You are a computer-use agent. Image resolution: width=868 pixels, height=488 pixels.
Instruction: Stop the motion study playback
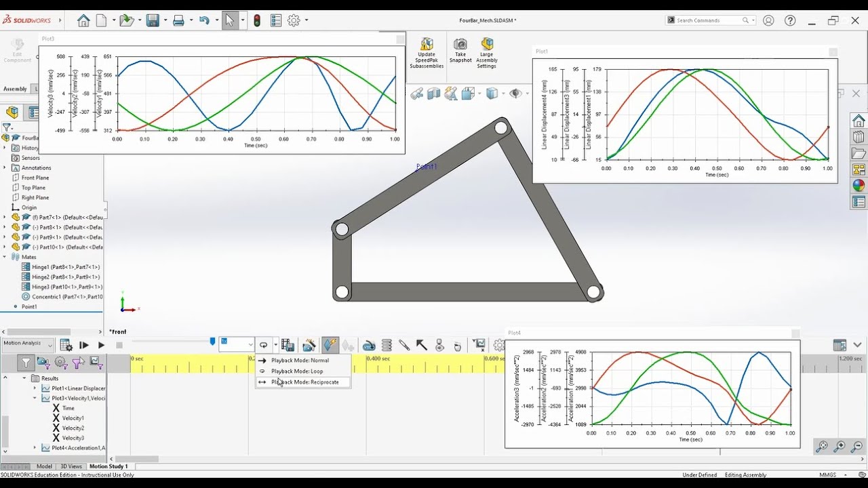pyautogui.click(x=119, y=345)
